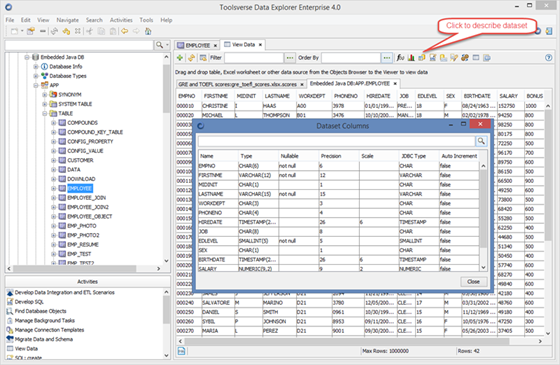Click the yellow undo arrow toolbar icon
Viewport: 560px width, 365px height.
point(66,31)
